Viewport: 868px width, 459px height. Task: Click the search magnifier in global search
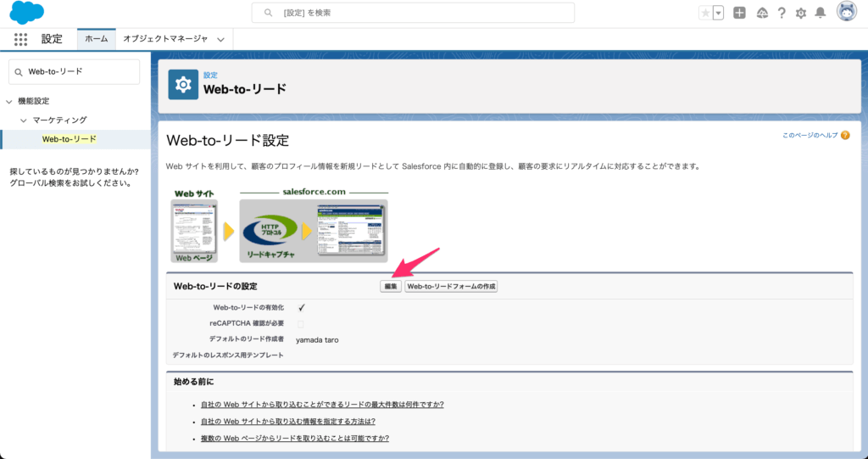(x=268, y=12)
